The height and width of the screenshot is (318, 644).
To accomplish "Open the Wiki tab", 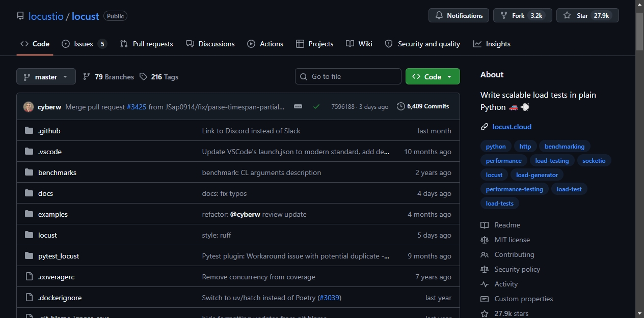I will [359, 44].
